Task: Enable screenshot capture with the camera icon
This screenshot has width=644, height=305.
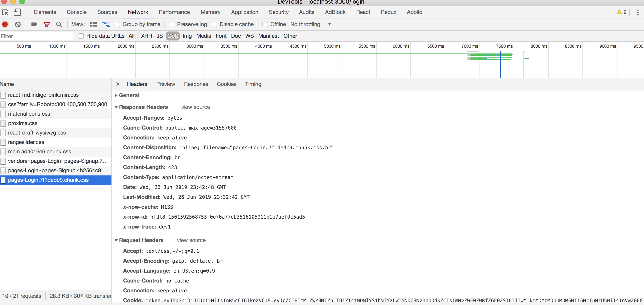Action: tap(34, 24)
